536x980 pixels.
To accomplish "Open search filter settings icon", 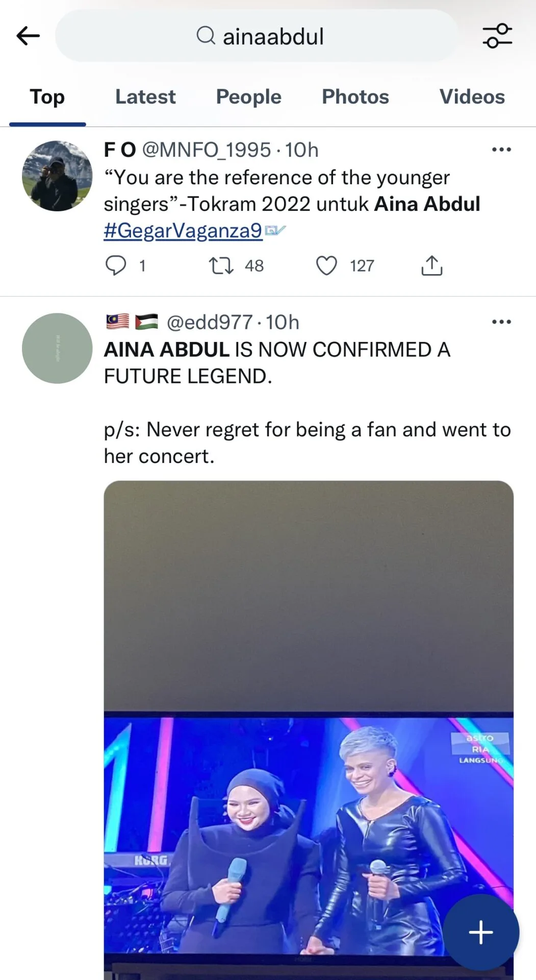I will [x=497, y=36].
